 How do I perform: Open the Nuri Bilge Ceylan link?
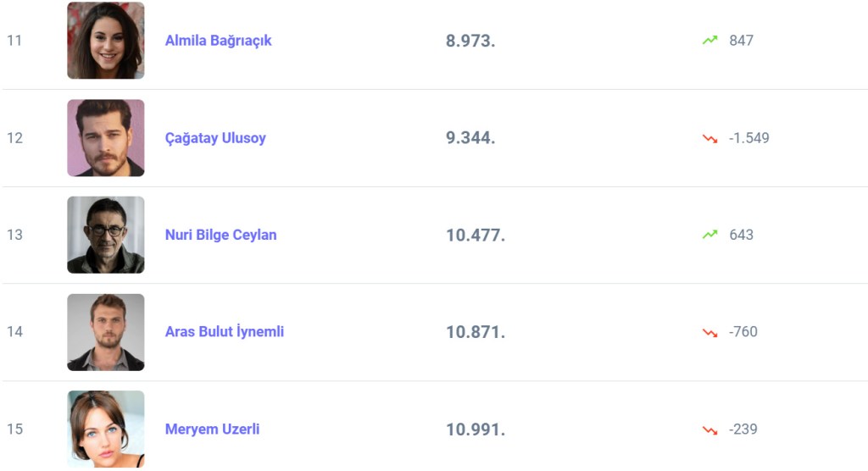220,235
